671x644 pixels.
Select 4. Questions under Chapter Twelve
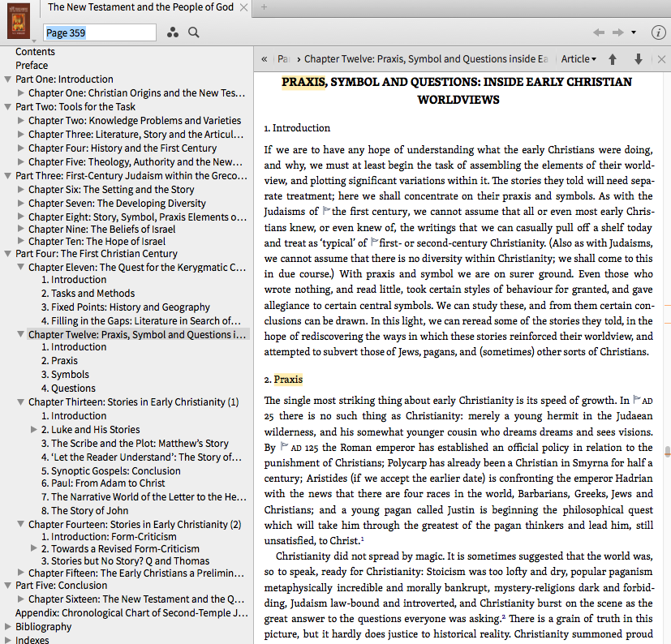tap(68, 389)
